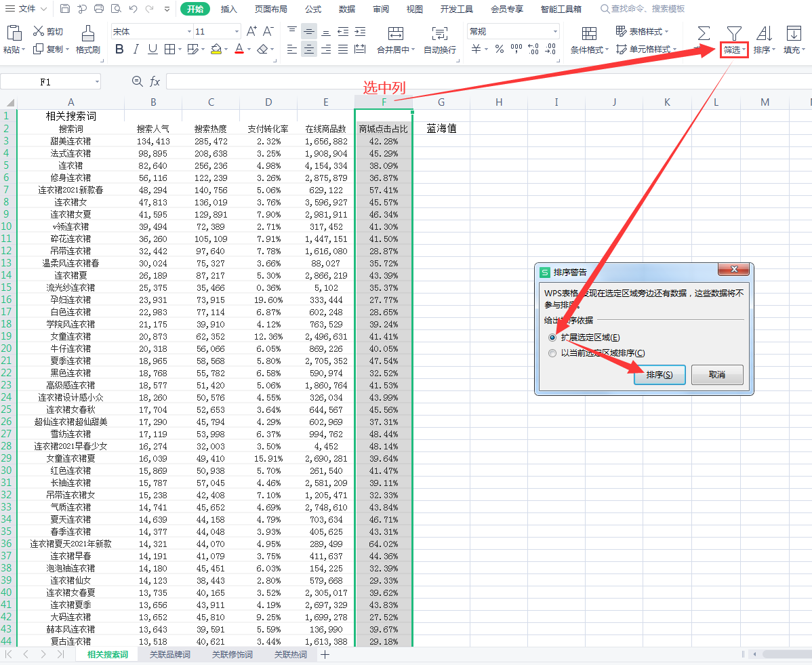Select the 以当前选定区域排序 radio option
812x665 pixels.
click(552, 352)
